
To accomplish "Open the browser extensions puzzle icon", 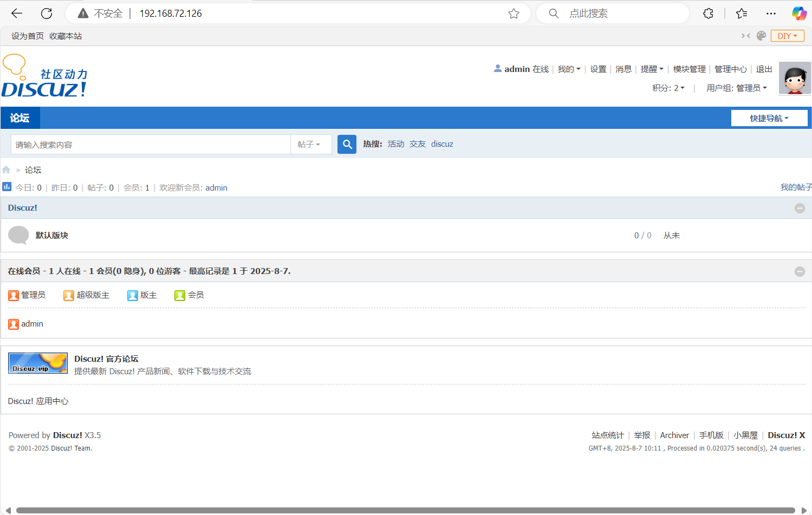I will [708, 14].
